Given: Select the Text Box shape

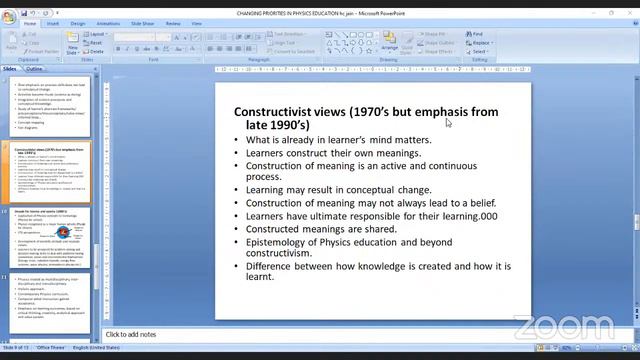Looking at the screenshot, I should [329, 35].
